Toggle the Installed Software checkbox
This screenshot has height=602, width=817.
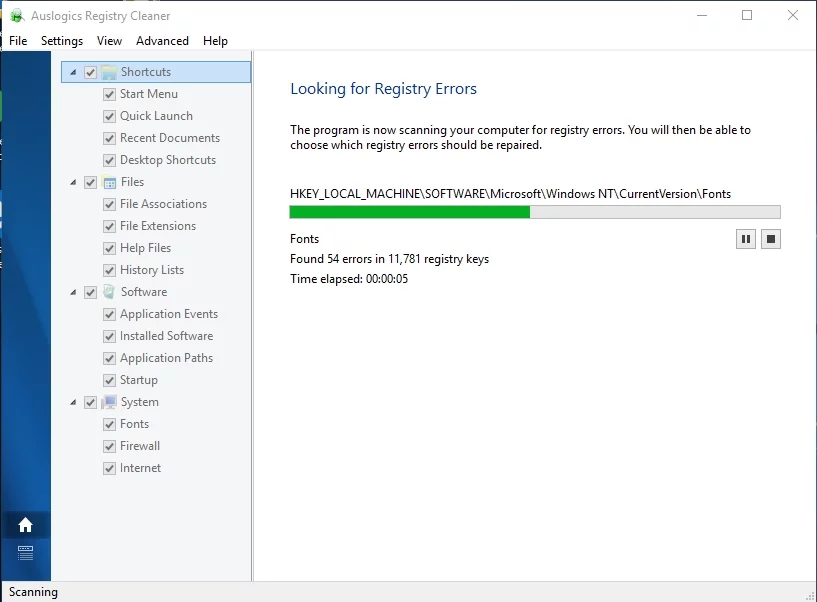click(109, 336)
